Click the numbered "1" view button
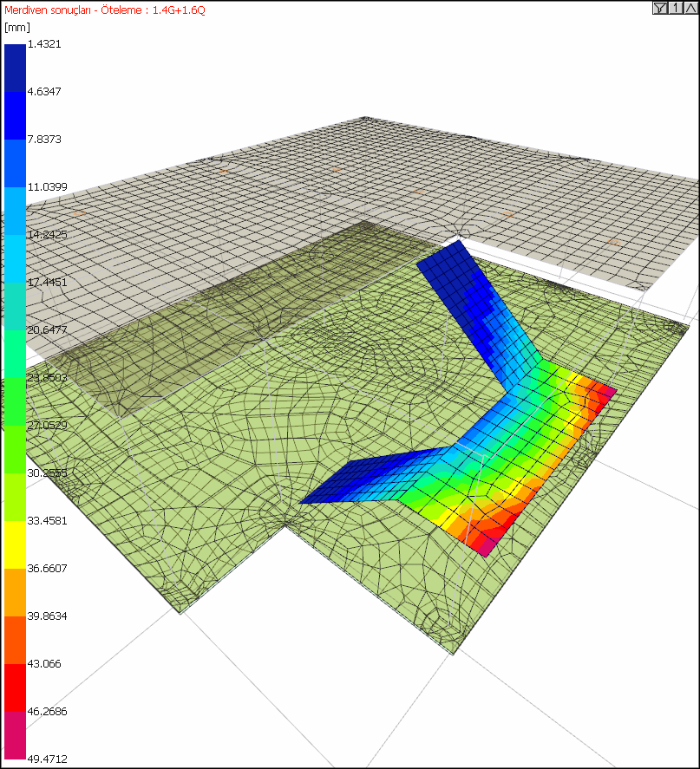 (675, 8)
